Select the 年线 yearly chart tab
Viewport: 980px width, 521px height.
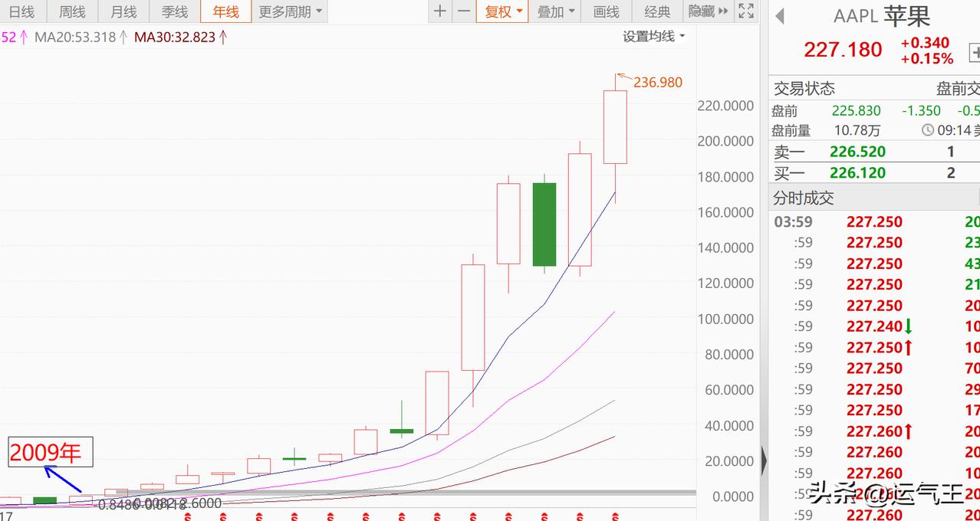tap(225, 11)
